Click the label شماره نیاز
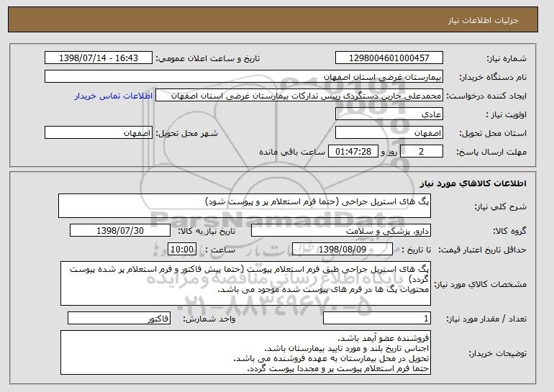Viewport: 554px width, 392px height. [507, 58]
